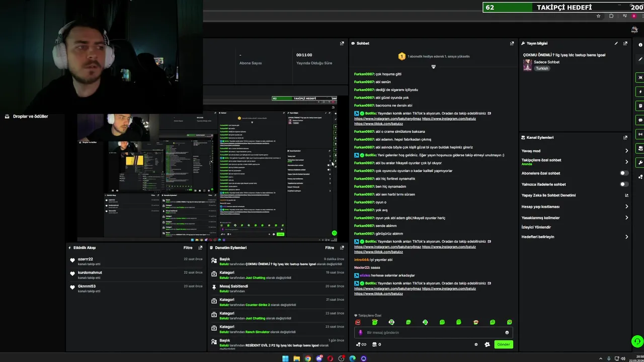The height and width of the screenshot is (362, 644).
Task: Pop out the Etkinlik Akışı panel
Action: (200, 247)
